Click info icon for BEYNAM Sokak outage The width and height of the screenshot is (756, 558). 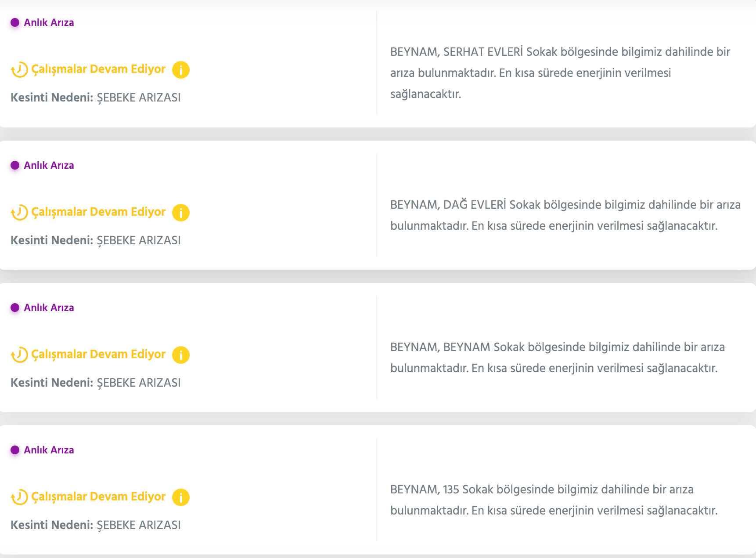(x=180, y=355)
